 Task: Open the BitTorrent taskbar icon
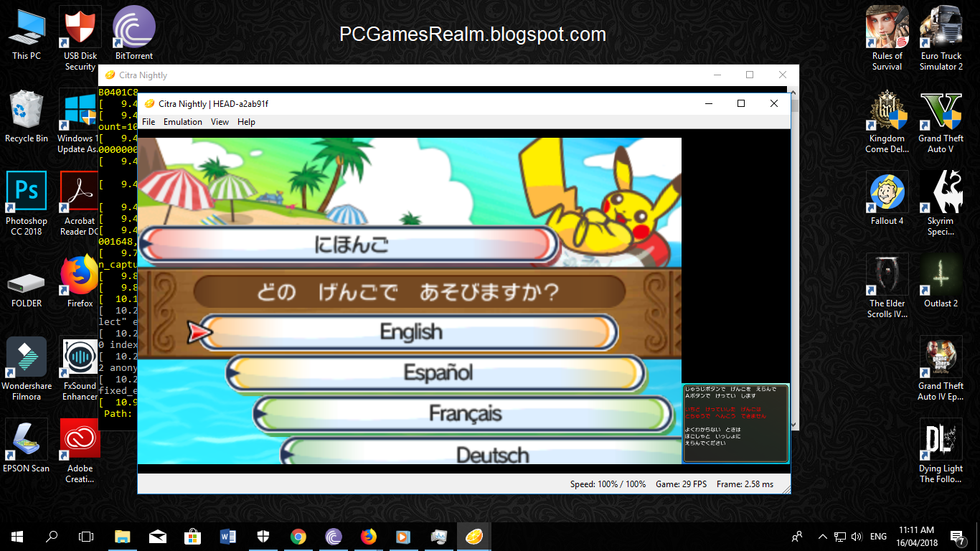[x=334, y=536]
